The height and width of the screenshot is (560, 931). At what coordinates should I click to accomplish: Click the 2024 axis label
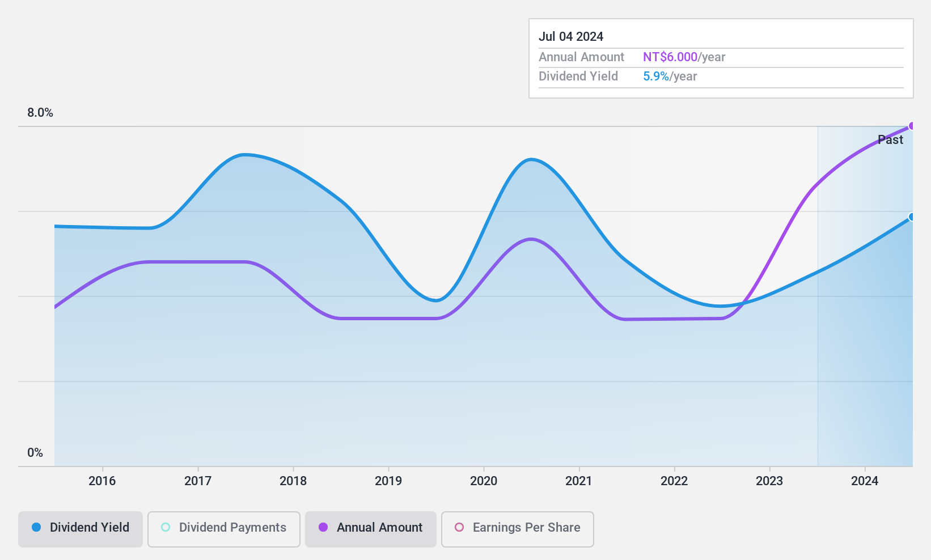tap(865, 481)
